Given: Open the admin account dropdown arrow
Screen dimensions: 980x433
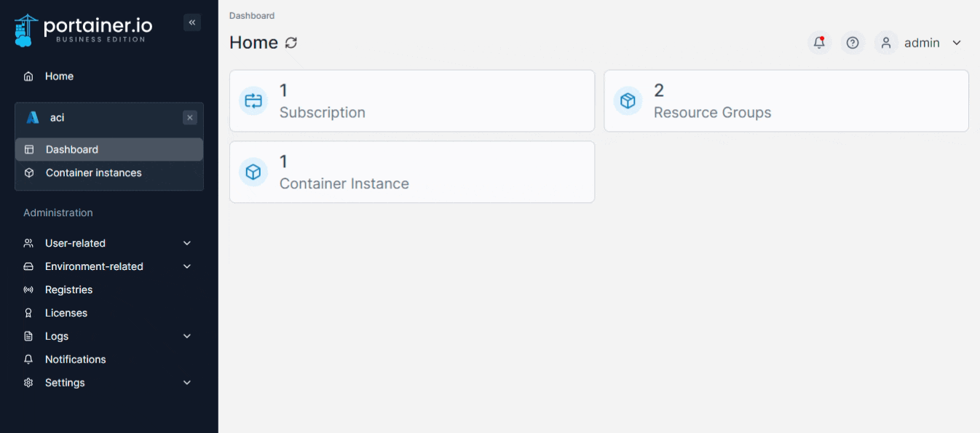Looking at the screenshot, I should pos(957,43).
